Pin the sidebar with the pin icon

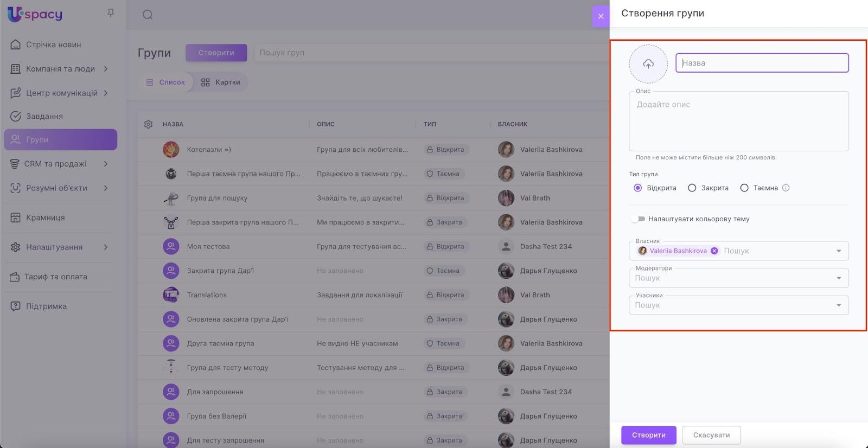111,13
